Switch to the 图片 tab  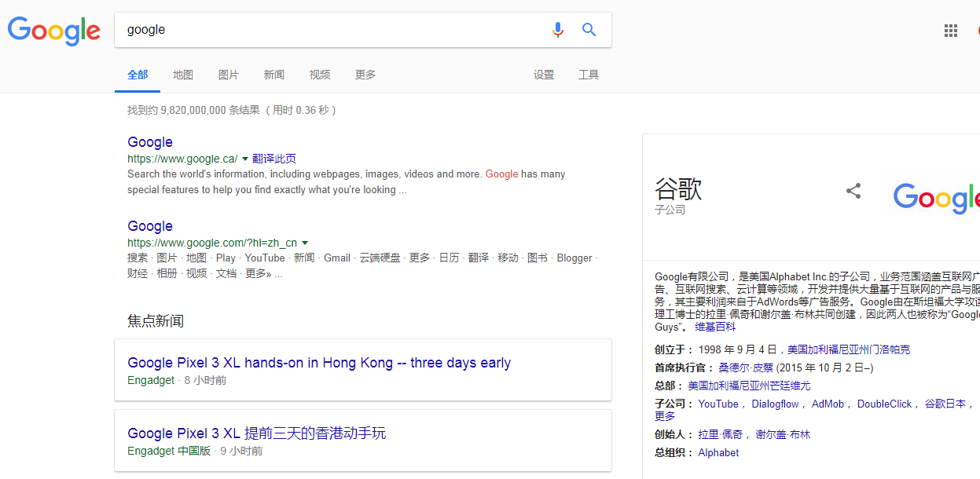[x=229, y=75]
